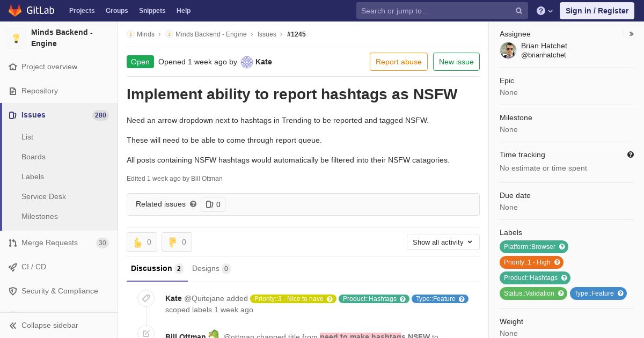Click the Minds Backend lightbulb project avatar

16,38
